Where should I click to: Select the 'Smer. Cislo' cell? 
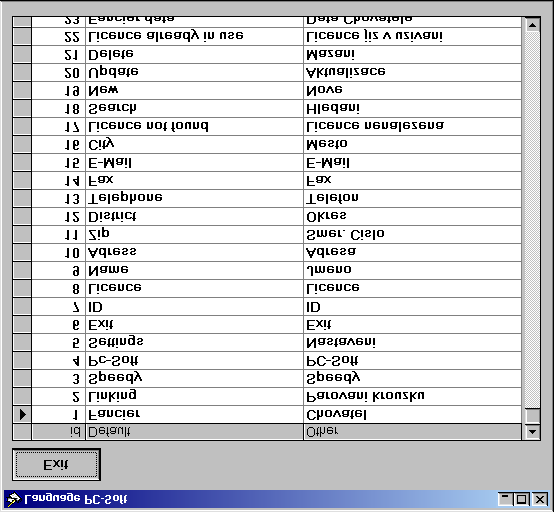pyautogui.click(x=412, y=234)
